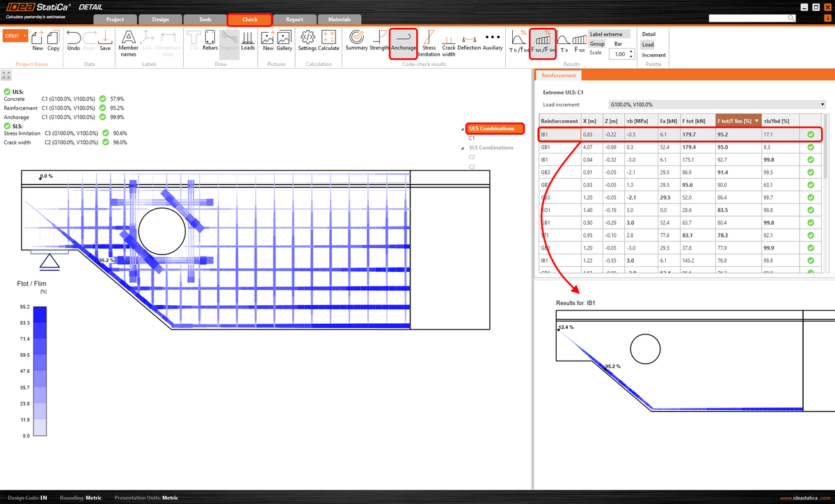Toggle Group labeling in Results
Viewport: 835px width, 504px height.
click(596, 43)
